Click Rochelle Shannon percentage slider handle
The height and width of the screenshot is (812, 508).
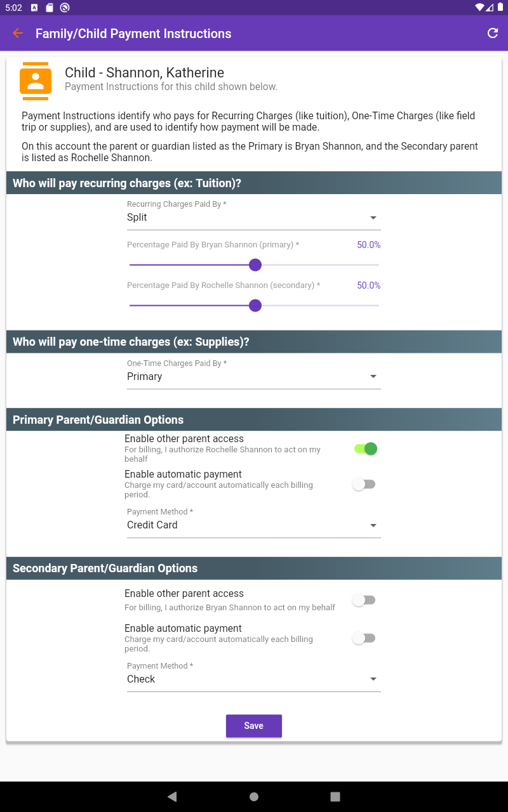pos(255,306)
